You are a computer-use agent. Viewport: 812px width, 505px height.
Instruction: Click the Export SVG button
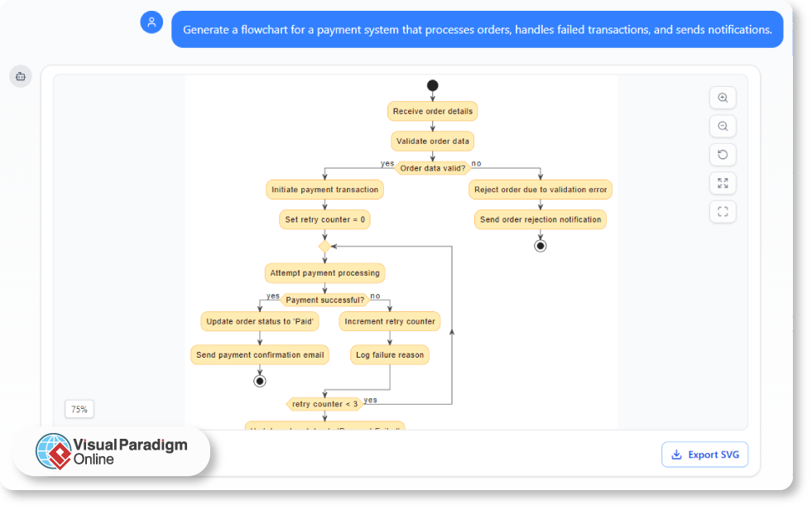point(704,454)
